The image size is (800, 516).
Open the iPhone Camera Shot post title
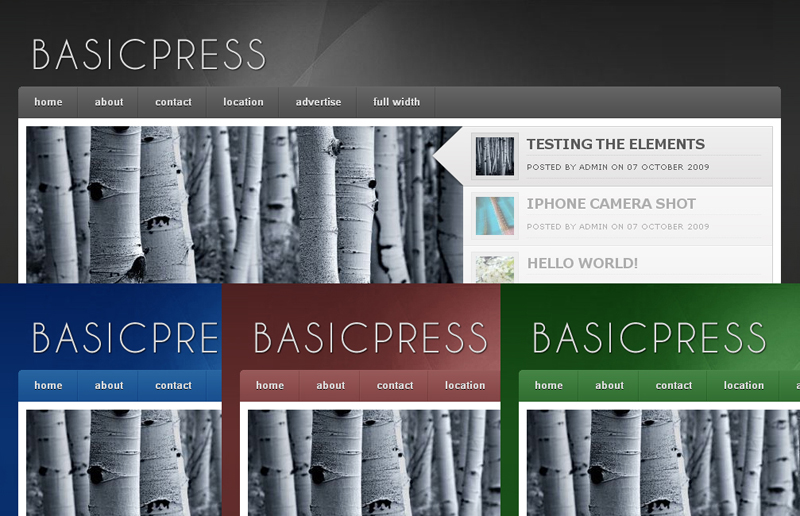[x=611, y=204]
